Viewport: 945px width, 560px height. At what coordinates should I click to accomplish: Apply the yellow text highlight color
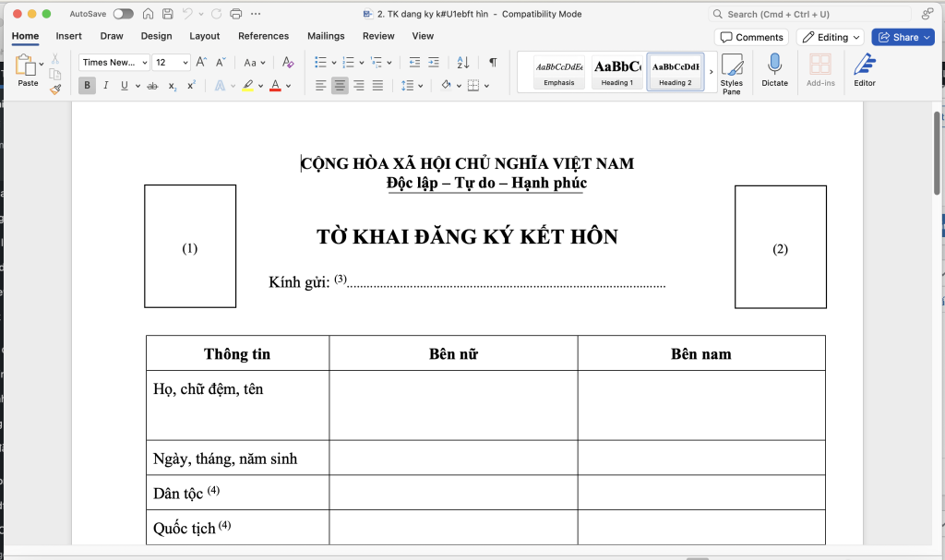(247, 86)
